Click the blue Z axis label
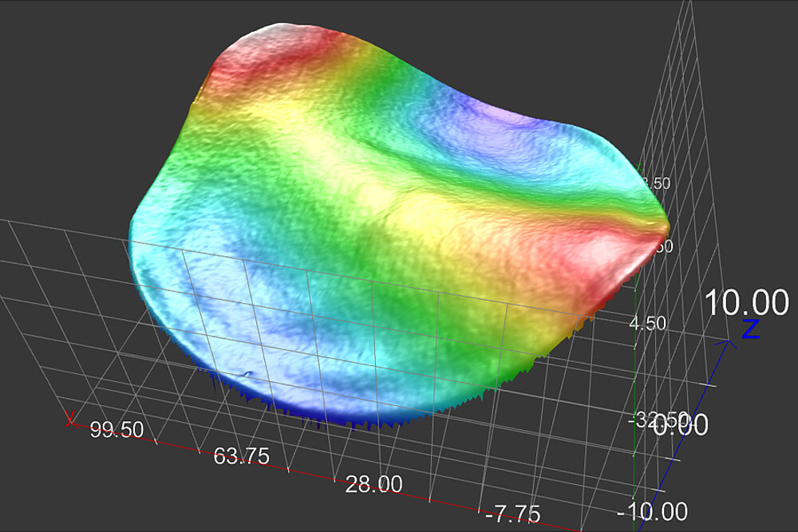798x532 pixels. point(750,328)
